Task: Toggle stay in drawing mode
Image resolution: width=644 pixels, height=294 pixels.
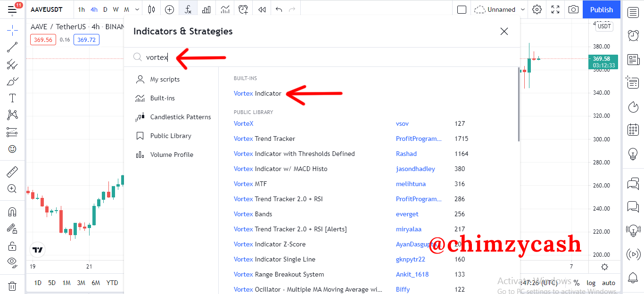Action: 12,229
